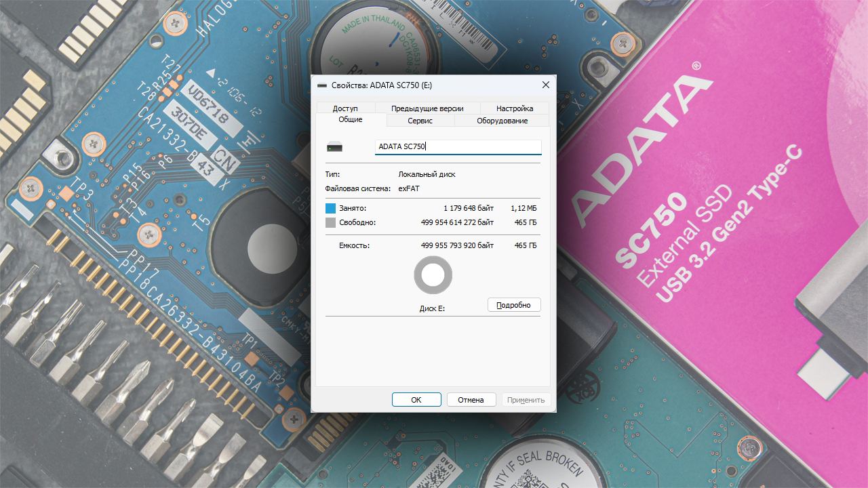Click the free space value 499 954 614 272 байт

click(458, 222)
